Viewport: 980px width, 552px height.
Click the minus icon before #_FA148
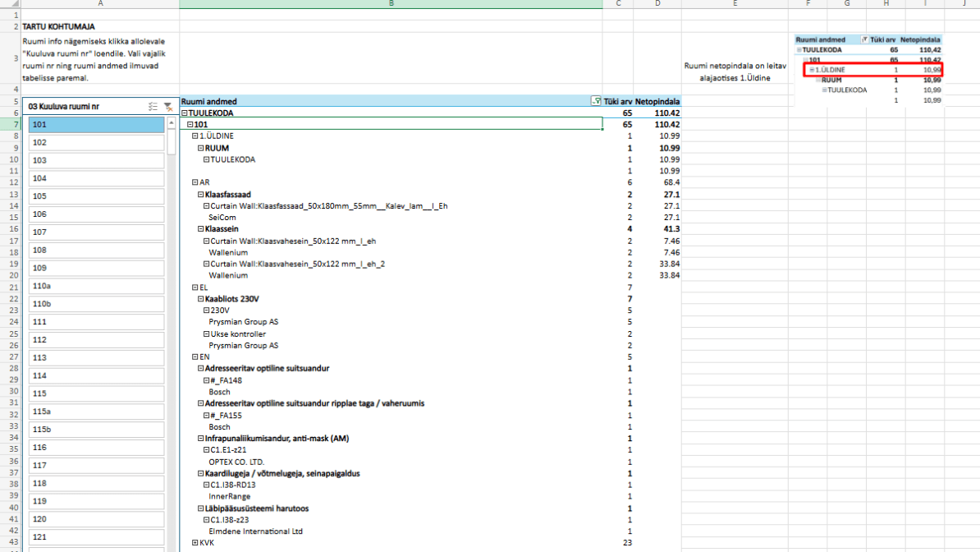coord(206,380)
